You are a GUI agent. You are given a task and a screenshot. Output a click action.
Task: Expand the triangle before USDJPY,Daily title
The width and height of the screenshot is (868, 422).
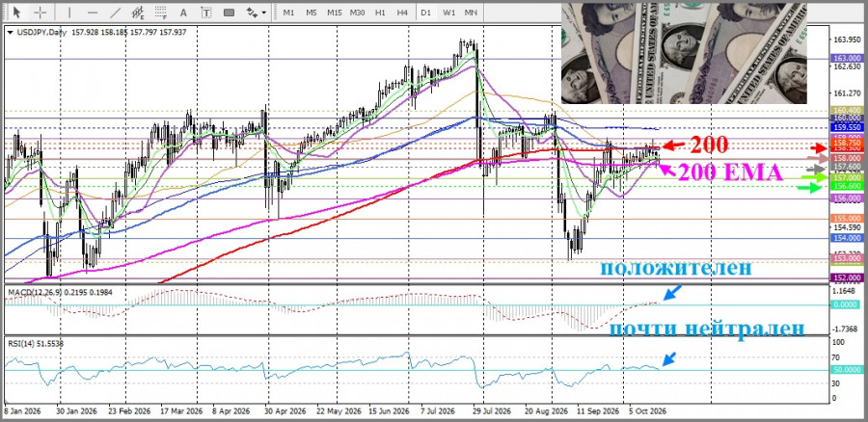click(x=11, y=33)
